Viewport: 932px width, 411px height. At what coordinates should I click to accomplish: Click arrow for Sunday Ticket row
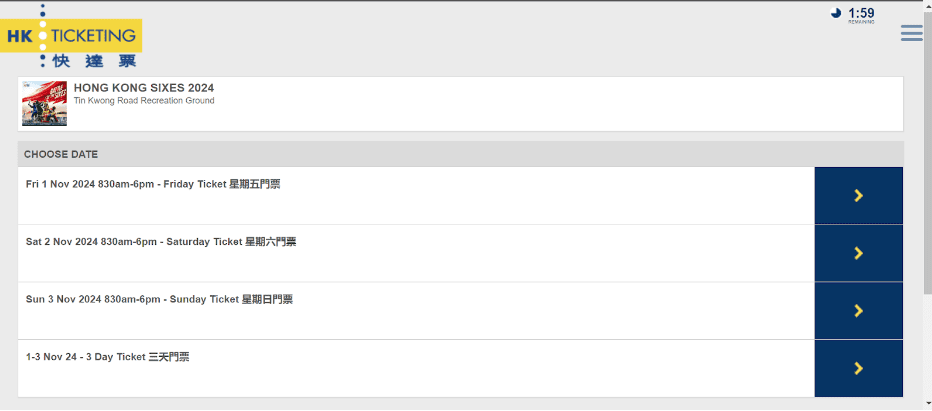pyautogui.click(x=858, y=311)
